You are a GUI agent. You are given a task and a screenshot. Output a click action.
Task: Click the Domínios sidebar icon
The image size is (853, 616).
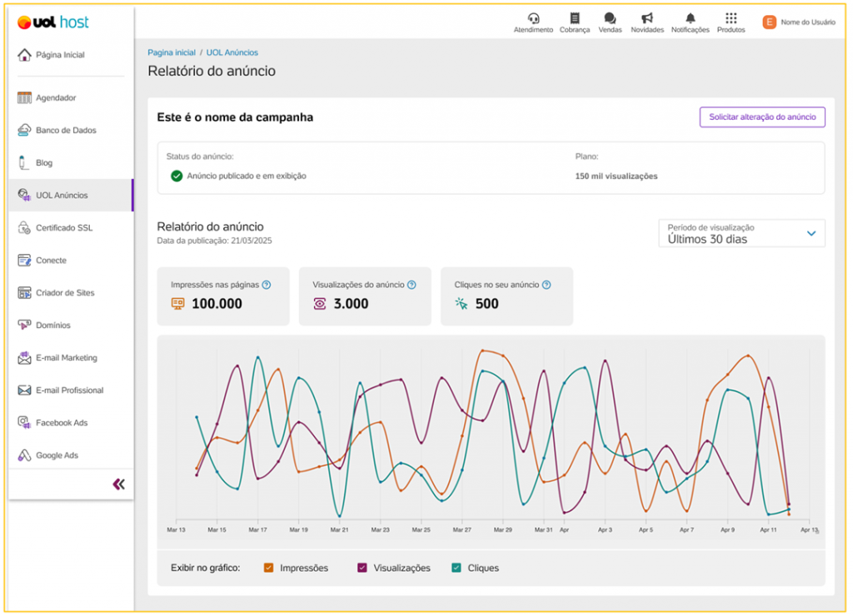point(24,325)
